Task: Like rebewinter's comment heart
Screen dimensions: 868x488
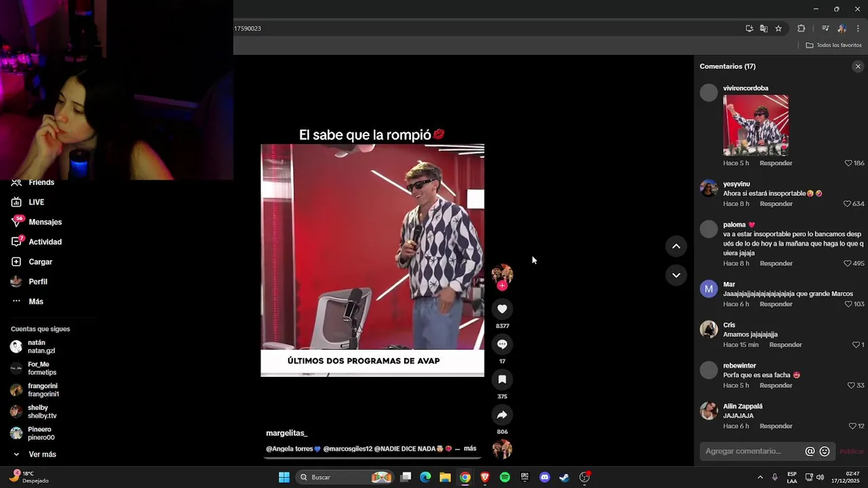Action: pos(851,386)
